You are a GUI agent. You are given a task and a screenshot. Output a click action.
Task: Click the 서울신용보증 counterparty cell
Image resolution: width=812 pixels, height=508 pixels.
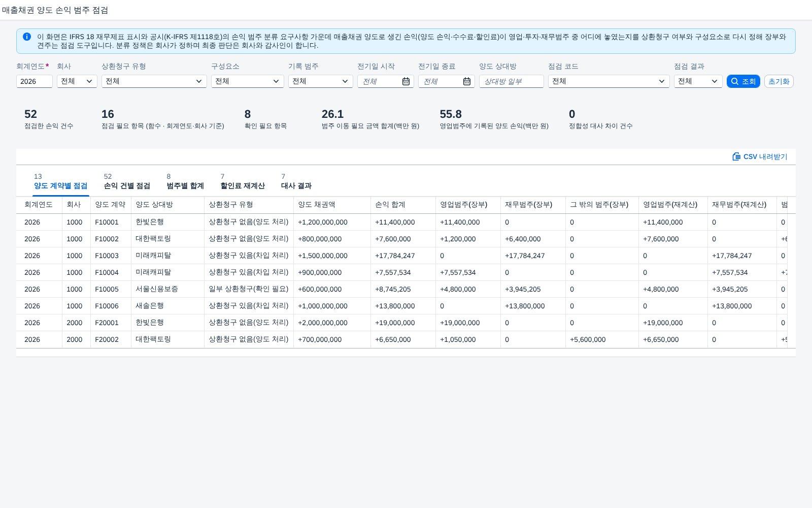[x=168, y=289]
